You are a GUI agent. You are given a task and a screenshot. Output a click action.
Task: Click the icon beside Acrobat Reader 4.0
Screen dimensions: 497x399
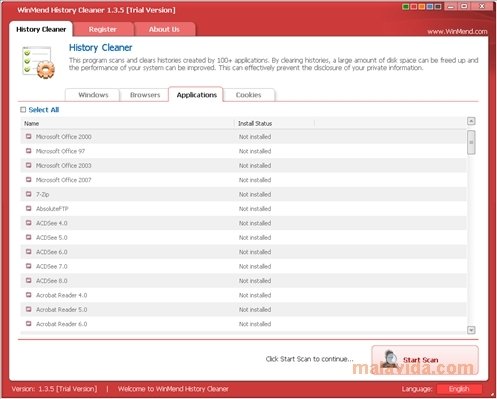[x=29, y=295]
